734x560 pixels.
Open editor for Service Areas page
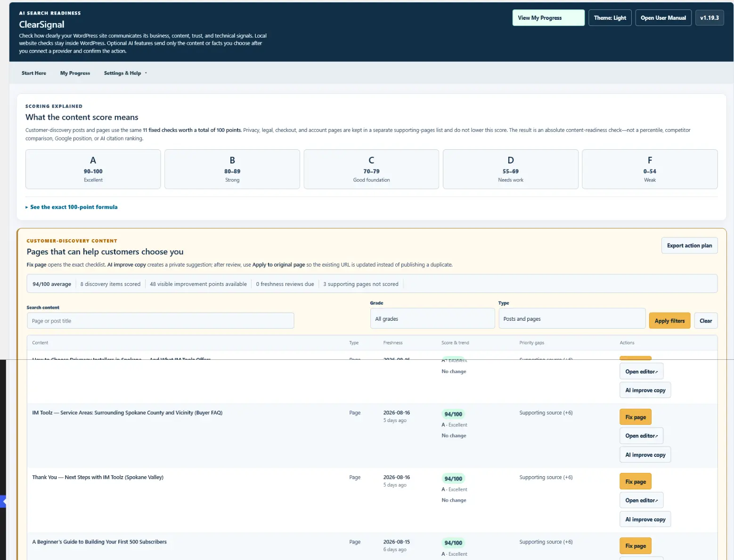(641, 436)
